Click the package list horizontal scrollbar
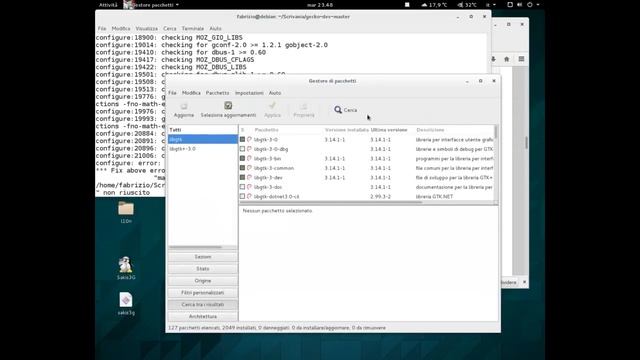The width and height of the screenshot is (640, 360). click(367, 202)
